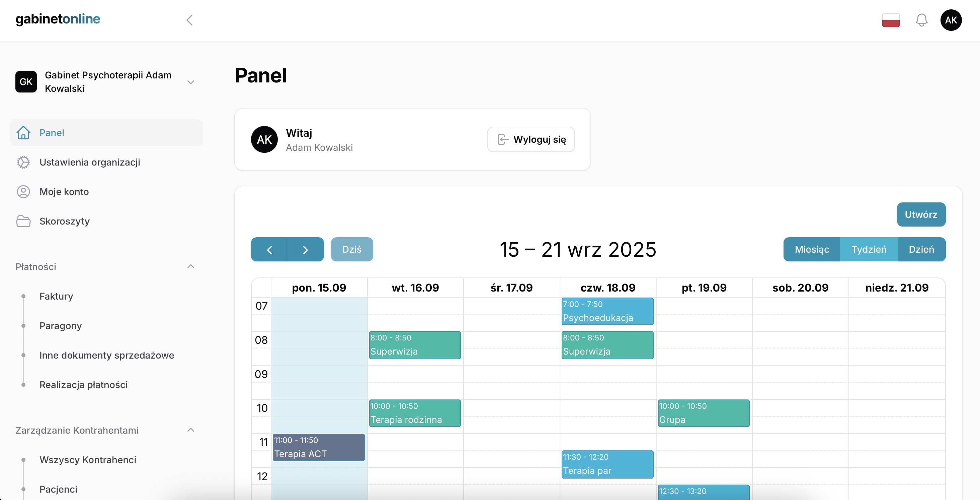The image size is (980, 500).
Task: Open Wszyscy Kontrahenci in the sidebar
Action: (x=88, y=460)
